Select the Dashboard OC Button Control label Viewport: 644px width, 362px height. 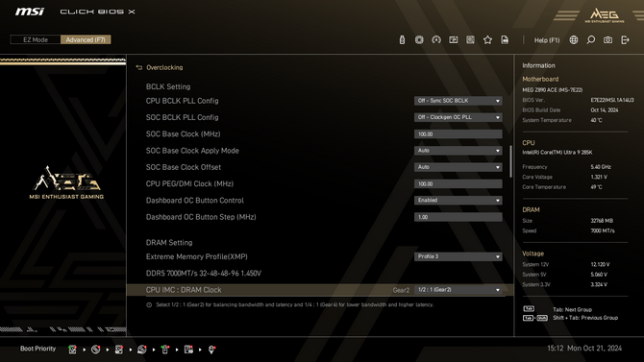[x=195, y=201]
